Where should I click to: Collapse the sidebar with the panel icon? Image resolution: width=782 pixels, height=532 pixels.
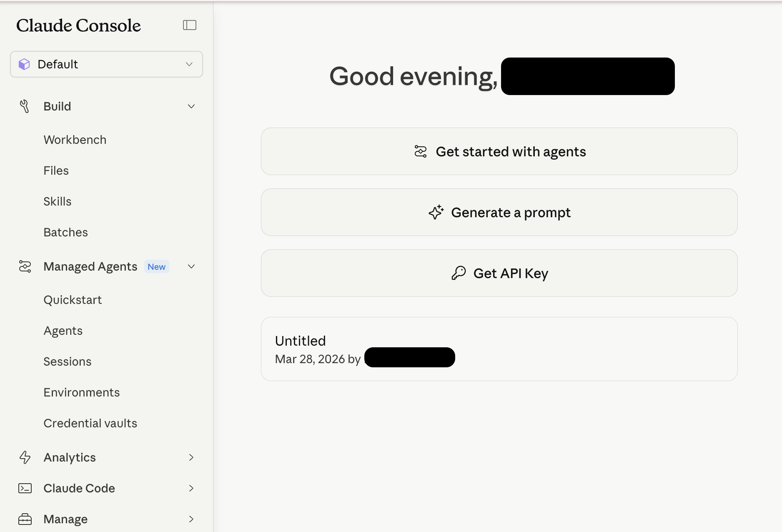pyautogui.click(x=190, y=25)
